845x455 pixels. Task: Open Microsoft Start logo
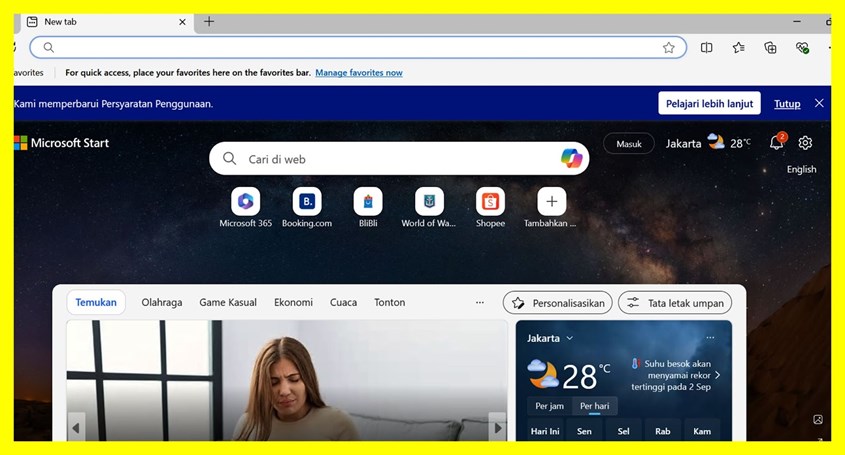[62, 143]
